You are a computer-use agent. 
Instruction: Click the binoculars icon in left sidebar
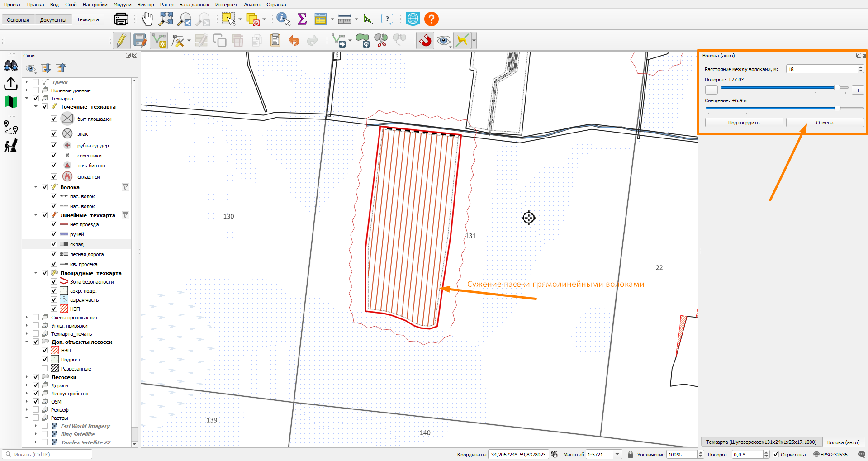point(11,66)
